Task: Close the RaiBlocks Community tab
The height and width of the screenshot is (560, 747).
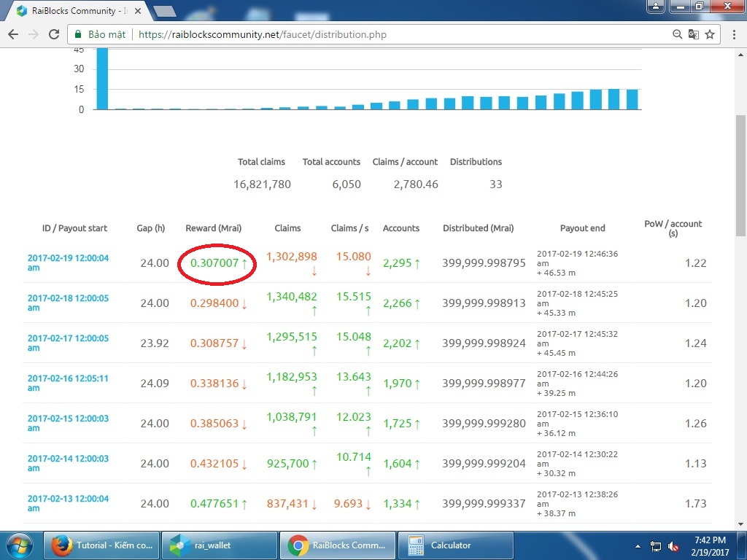Action: click(138, 10)
